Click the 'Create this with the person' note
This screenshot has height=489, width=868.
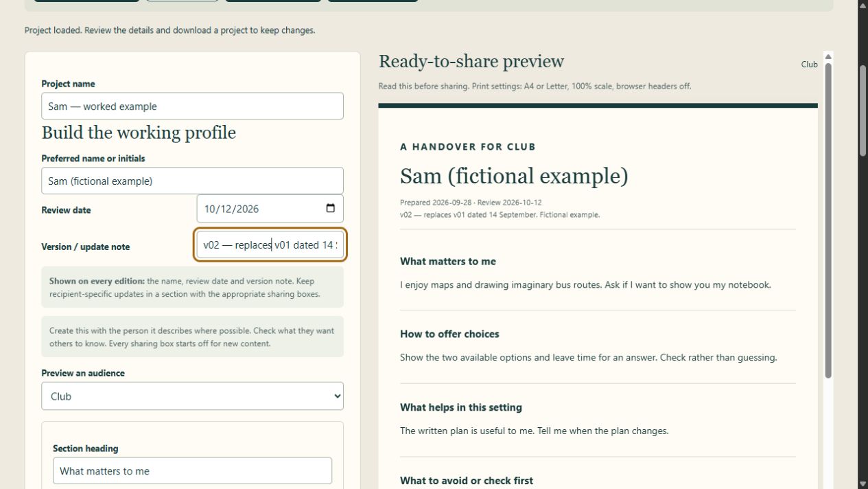click(192, 337)
